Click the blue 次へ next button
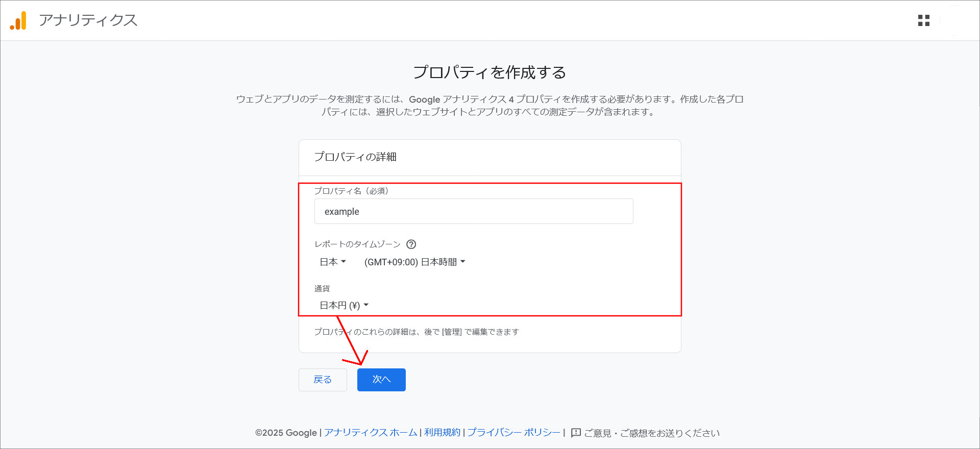 pos(381,380)
